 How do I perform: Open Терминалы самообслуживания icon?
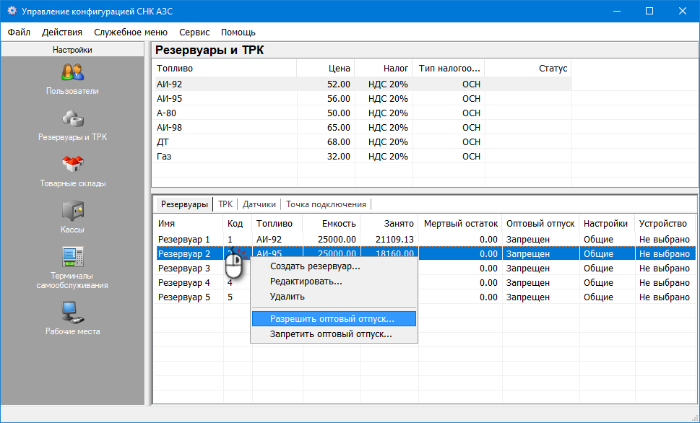point(72,257)
